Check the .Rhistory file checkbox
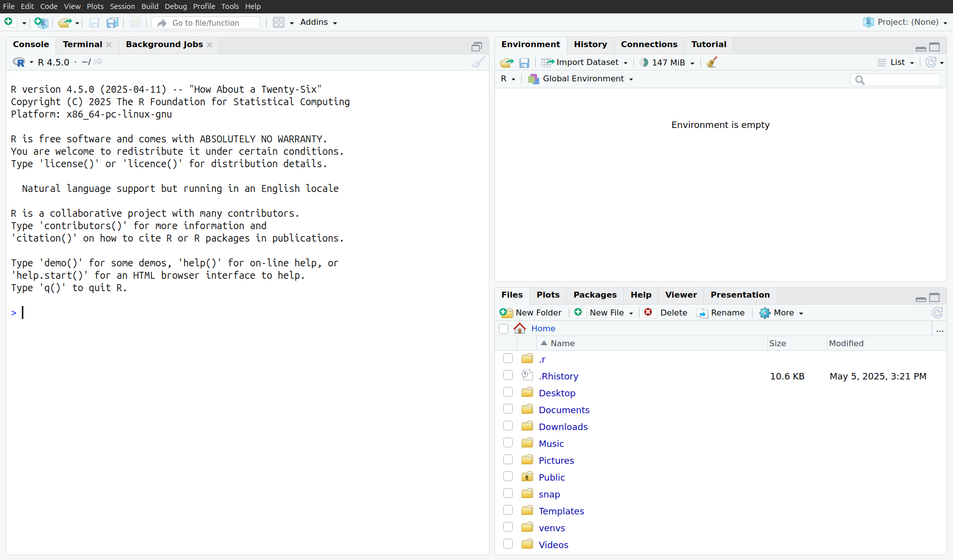This screenshot has width=953, height=560. coord(508,375)
